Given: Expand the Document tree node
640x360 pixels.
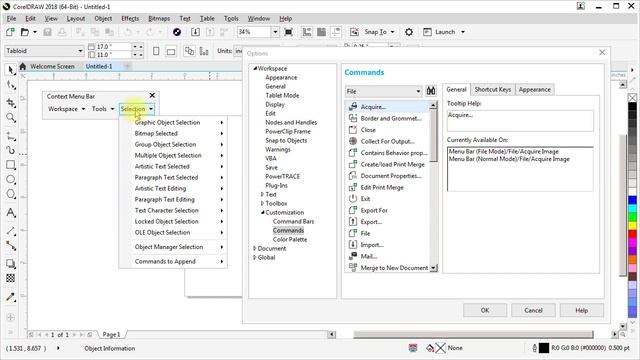Looking at the screenshot, I should point(255,248).
